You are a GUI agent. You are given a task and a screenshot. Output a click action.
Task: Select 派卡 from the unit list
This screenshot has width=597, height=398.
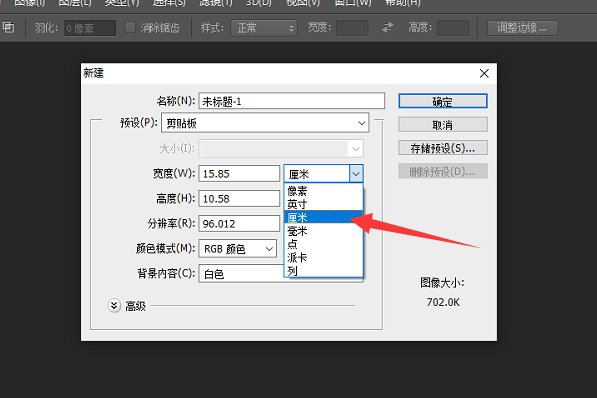tap(324, 257)
